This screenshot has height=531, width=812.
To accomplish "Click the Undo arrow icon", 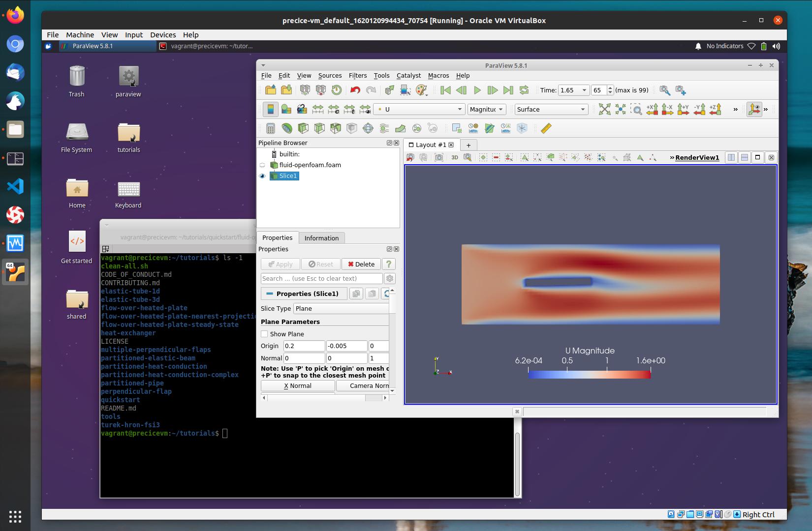I will click(x=355, y=90).
